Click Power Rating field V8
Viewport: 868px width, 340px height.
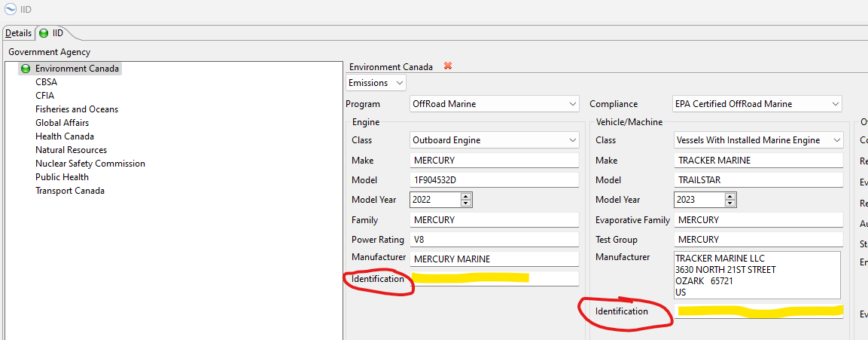495,240
